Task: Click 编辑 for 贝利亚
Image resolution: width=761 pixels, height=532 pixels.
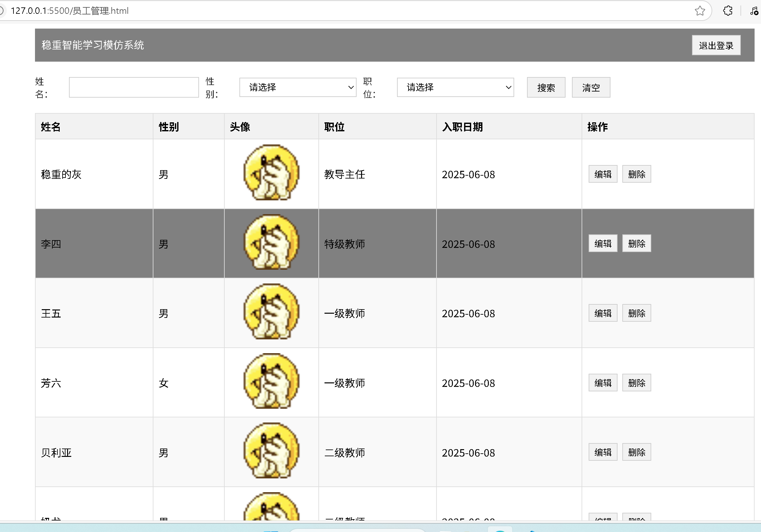Action: tap(602, 452)
